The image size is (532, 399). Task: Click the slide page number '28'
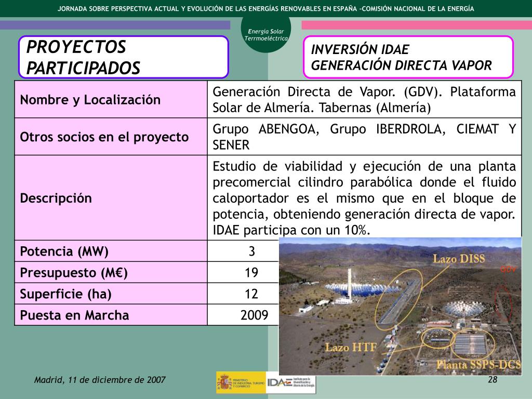pyautogui.click(x=493, y=379)
